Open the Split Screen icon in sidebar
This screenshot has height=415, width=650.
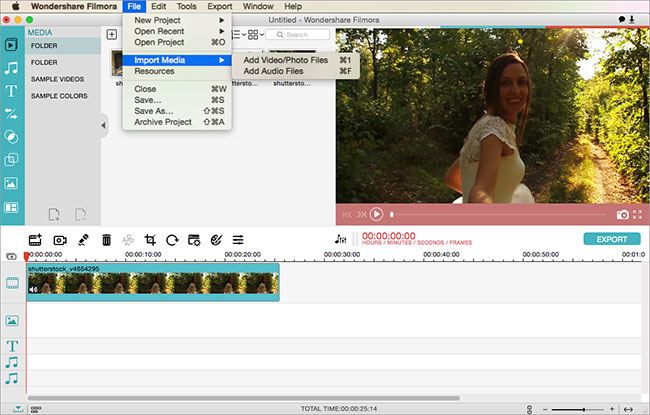tap(11, 207)
